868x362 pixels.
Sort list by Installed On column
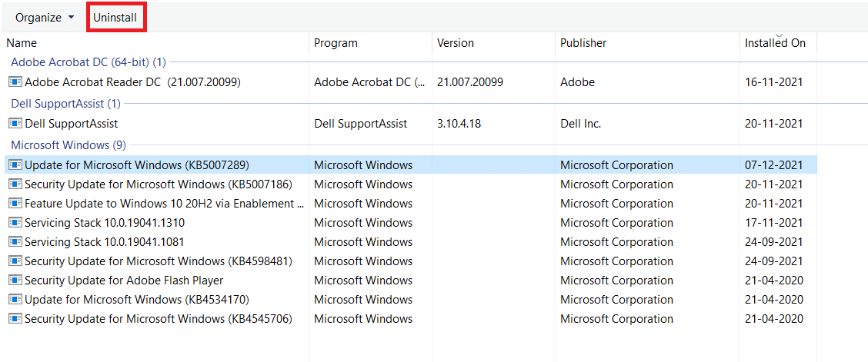(775, 43)
